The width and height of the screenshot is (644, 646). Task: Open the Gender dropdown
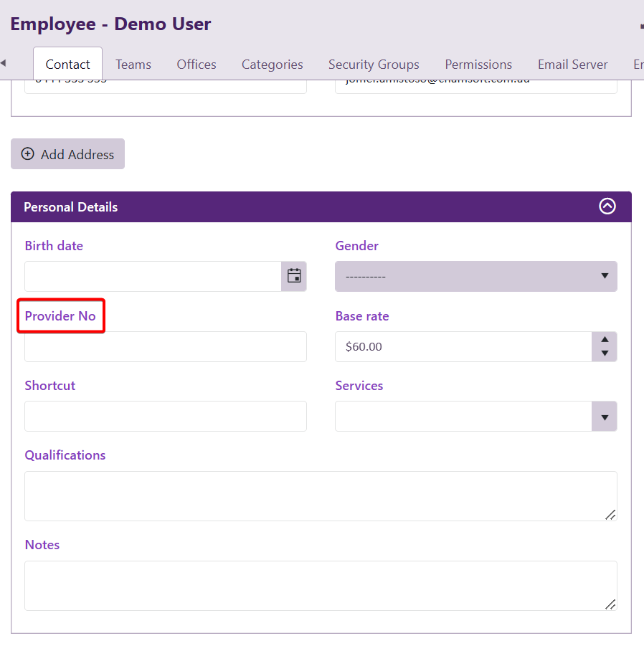click(x=475, y=276)
